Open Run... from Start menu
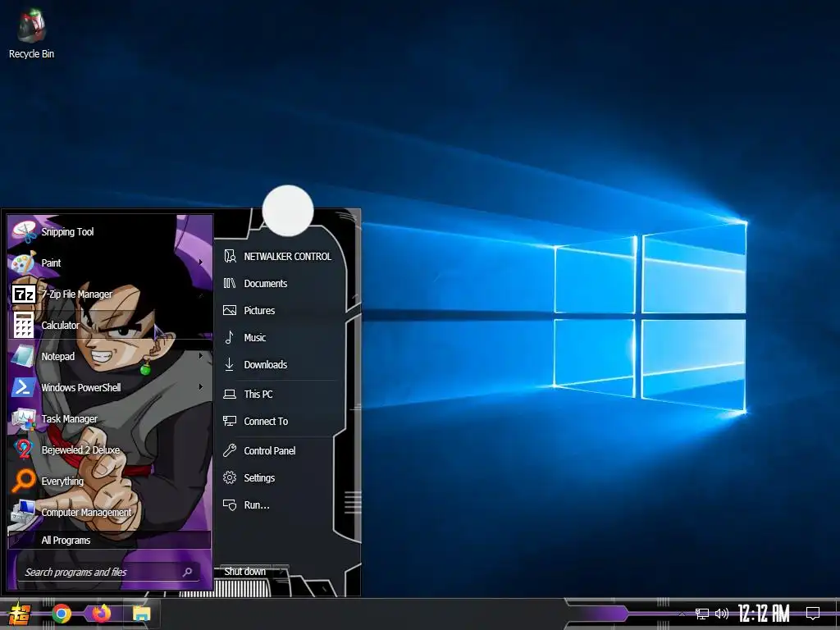 [x=257, y=504]
